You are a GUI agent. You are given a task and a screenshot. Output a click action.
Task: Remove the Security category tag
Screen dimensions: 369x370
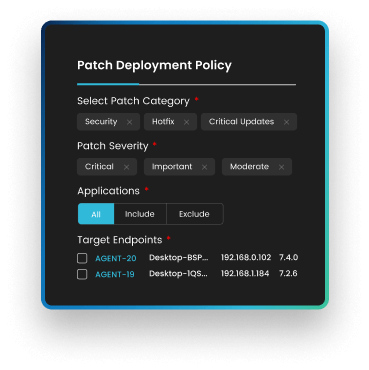pos(129,122)
